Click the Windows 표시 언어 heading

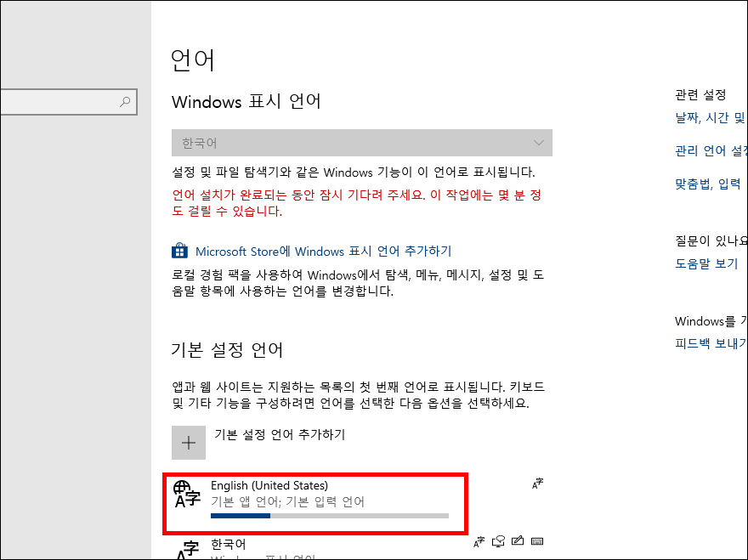click(246, 102)
